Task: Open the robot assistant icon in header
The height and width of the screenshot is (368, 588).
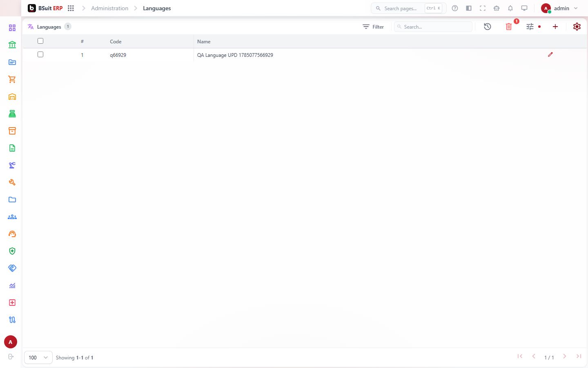Action: tap(497, 8)
